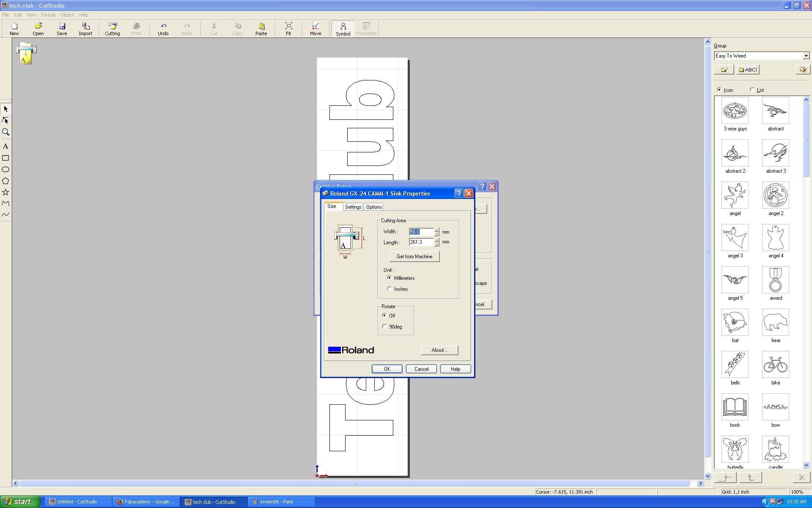This screenshot has width=812, height=508.
Task: Choose the Inches unit option
Action: pyautogui.click(x=390, y=289)
